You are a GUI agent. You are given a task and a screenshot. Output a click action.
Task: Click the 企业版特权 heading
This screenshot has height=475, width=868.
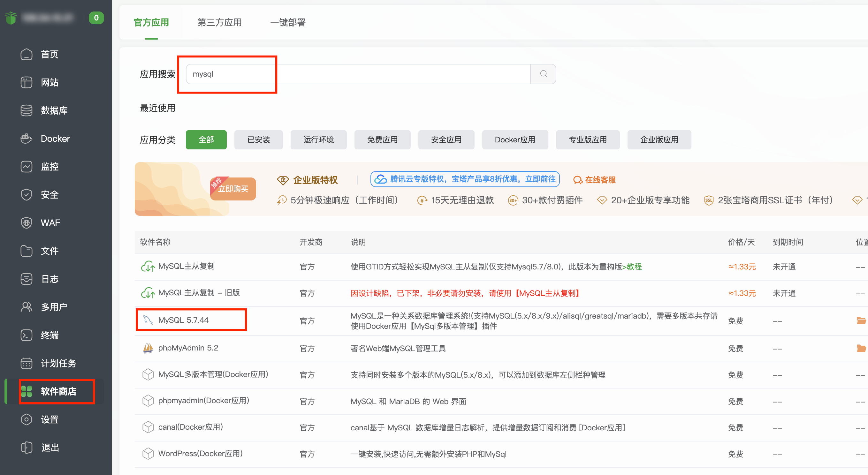[x=316, y=180]
